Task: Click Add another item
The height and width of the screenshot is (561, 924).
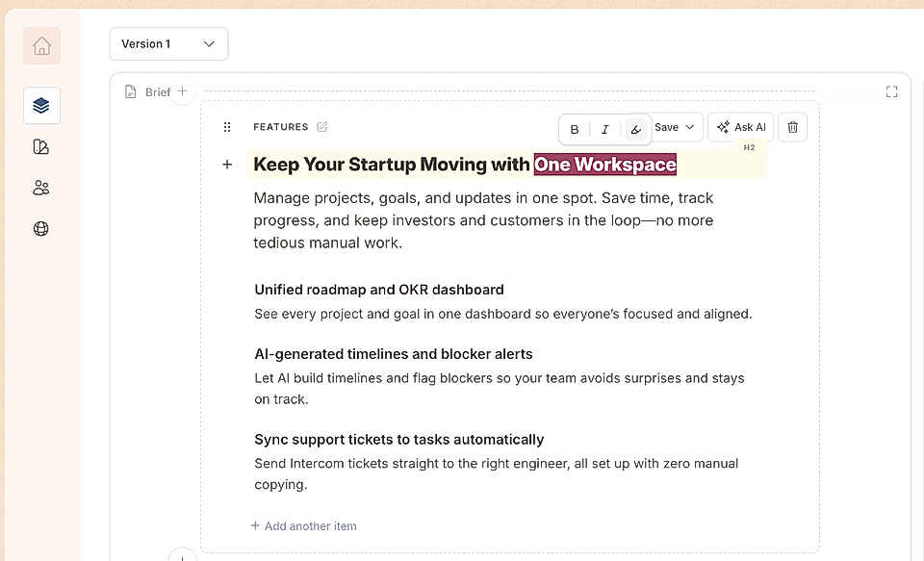Action: (304, 526)
